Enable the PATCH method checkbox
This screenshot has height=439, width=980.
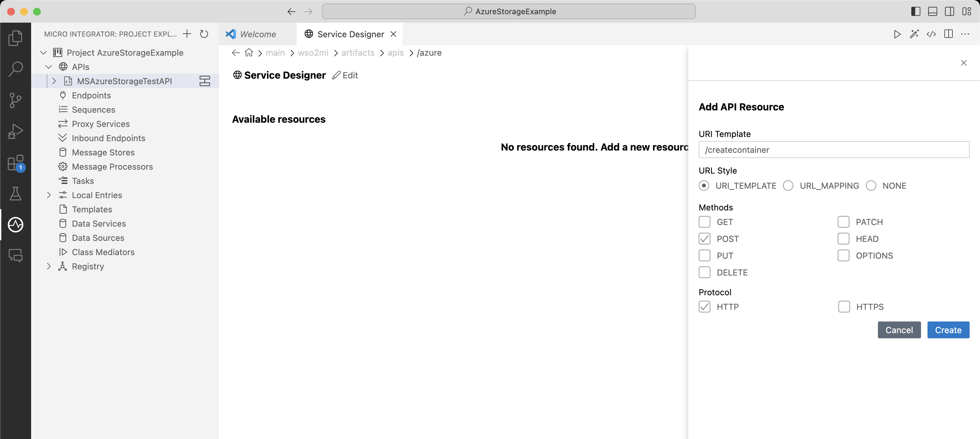(844, 221)
